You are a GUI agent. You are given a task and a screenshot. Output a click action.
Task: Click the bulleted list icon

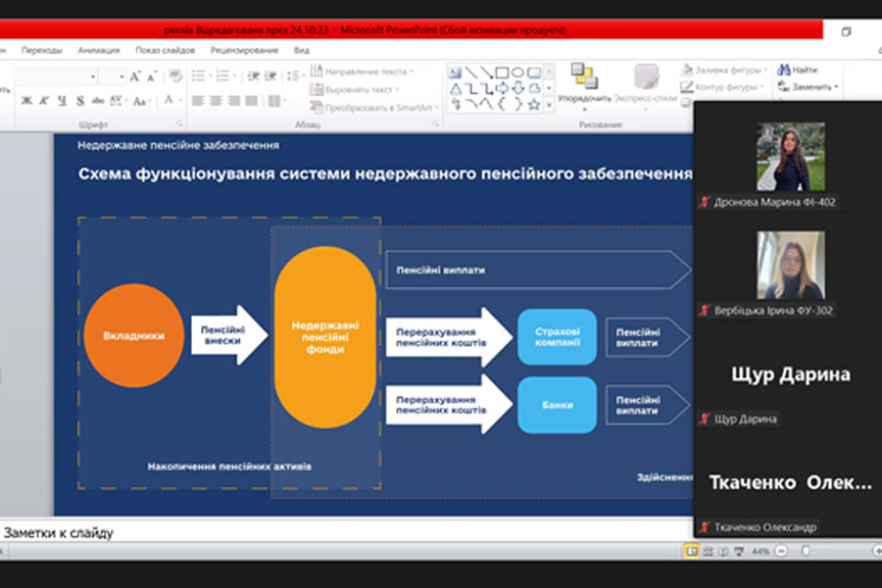tap(199, 76)
